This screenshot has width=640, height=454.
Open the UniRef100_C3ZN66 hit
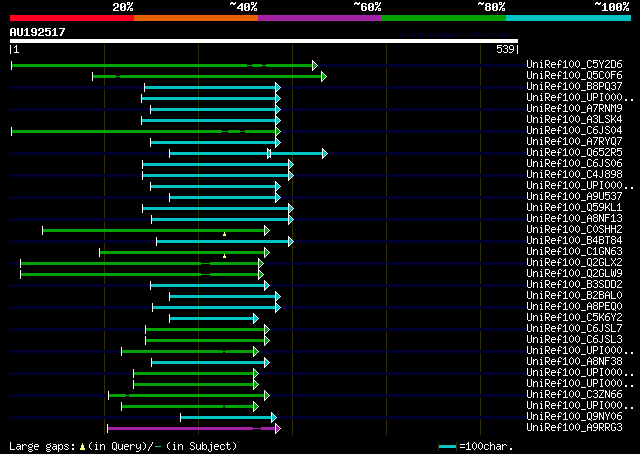pyautogui.click(x=574, y=395)
